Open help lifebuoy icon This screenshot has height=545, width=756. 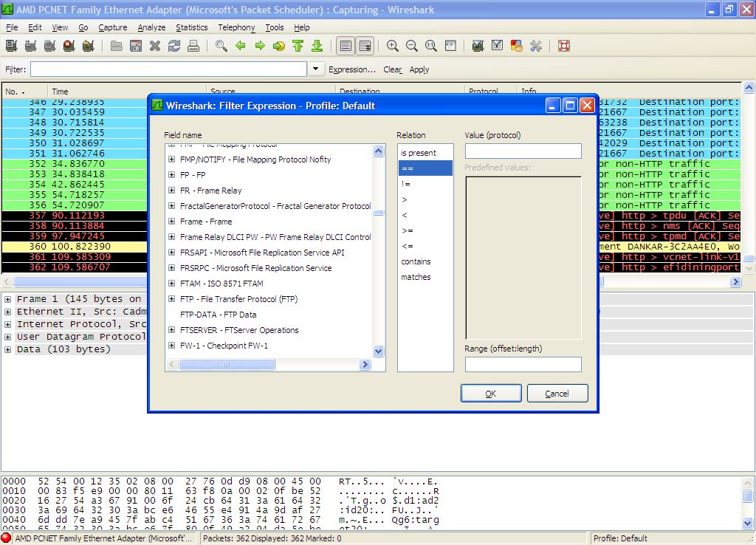click(564, 46)
